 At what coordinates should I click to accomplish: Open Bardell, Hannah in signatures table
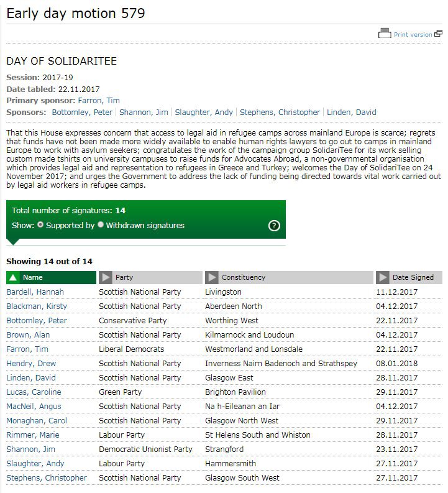[x=35, y=292]
